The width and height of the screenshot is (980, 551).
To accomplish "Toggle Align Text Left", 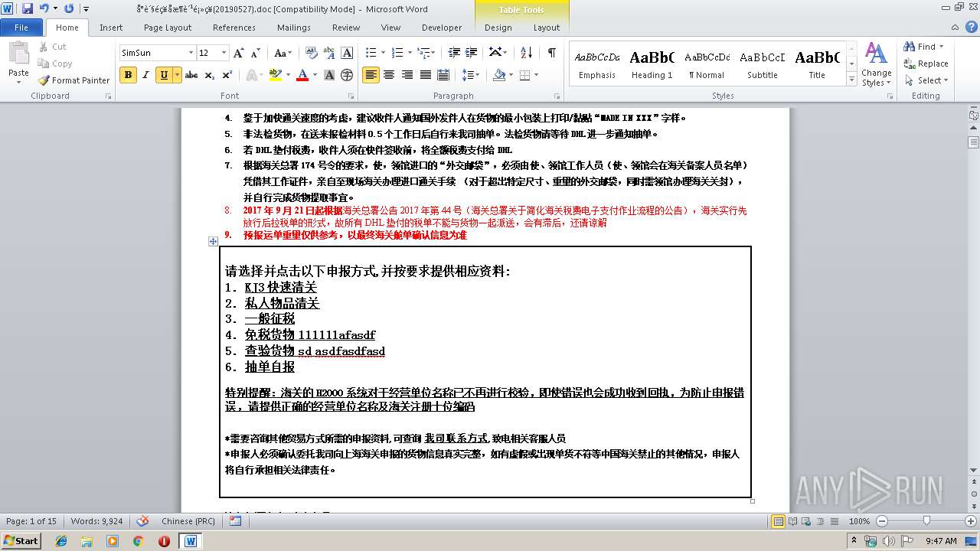I will click(x=371, y=75).
